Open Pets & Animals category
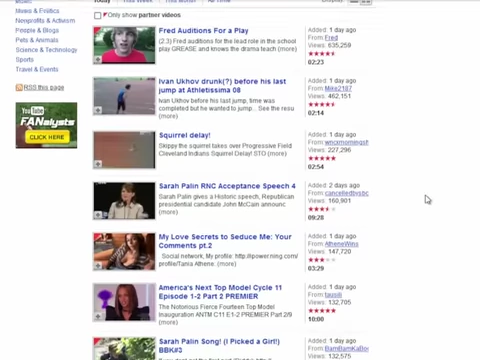 pyautogui.click(x=37, y=40)
